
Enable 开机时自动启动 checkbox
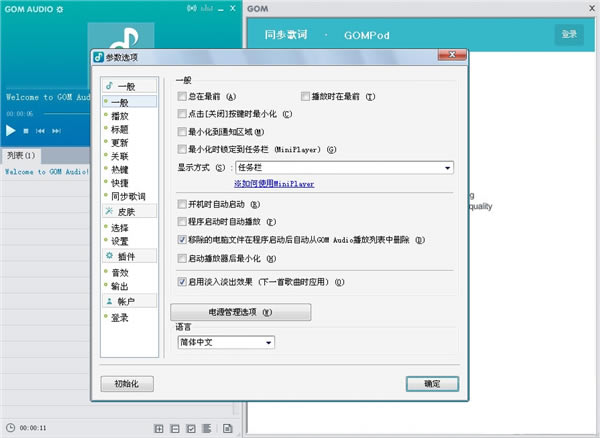tap(182, 204)
